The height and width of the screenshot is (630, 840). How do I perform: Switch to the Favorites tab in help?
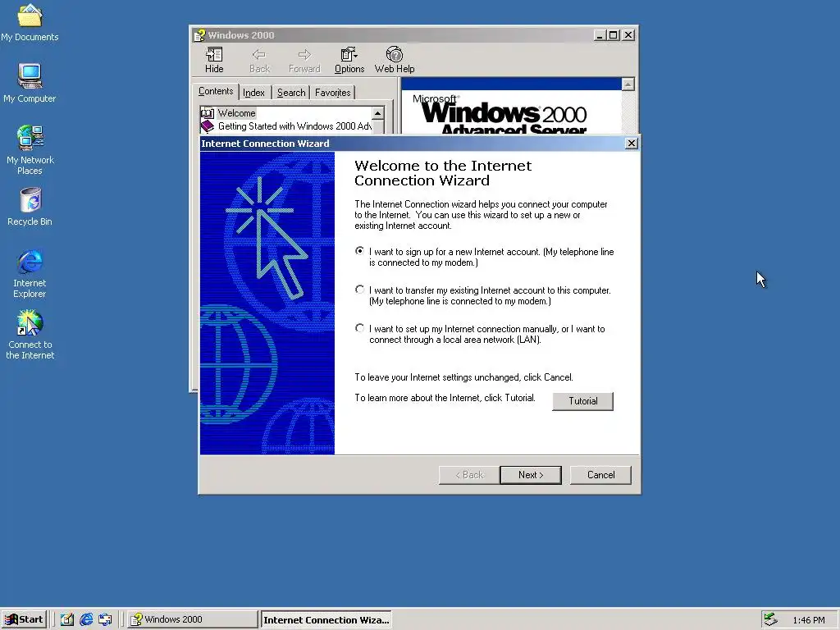333,93
